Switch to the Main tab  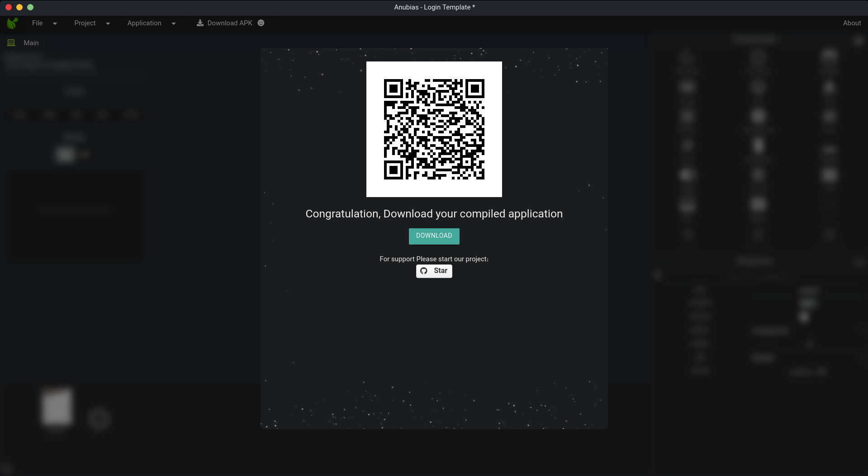tap(31, 43)
